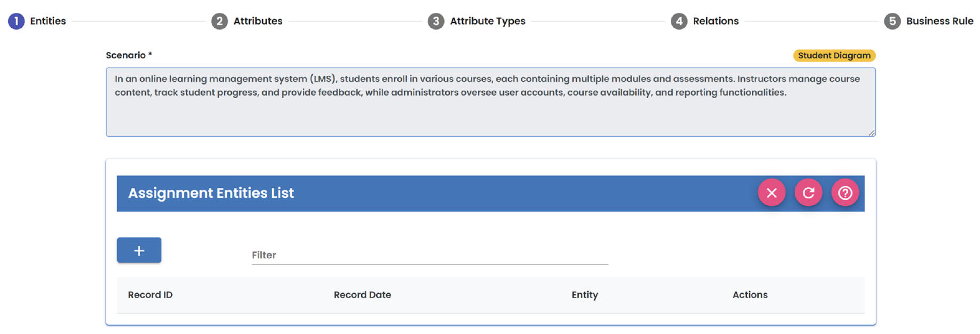This screenshot has height=334, width=980.
Task: Click inside the Scenario text area
Action: pos(490,110)
